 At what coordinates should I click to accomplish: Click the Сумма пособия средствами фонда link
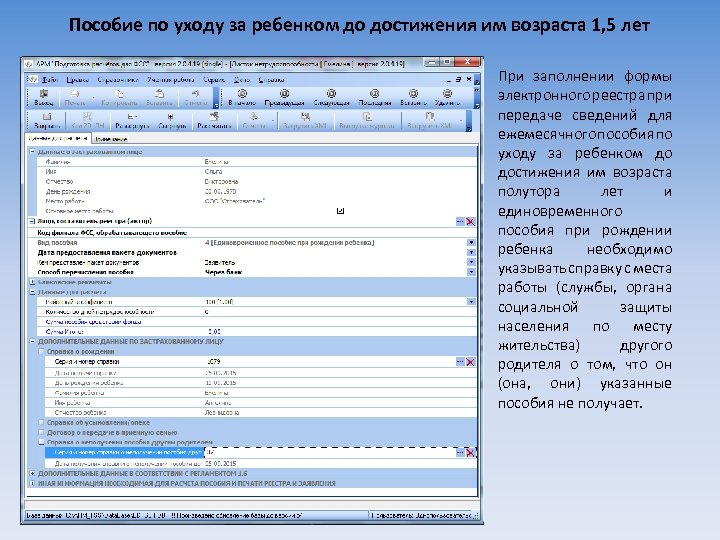pyautogui.click(x=93, y=322)
